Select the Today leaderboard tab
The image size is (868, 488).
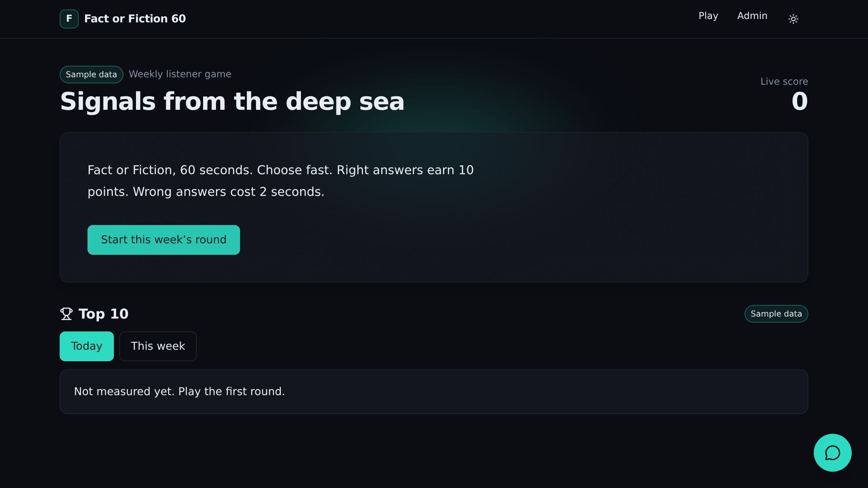point(87,346)
